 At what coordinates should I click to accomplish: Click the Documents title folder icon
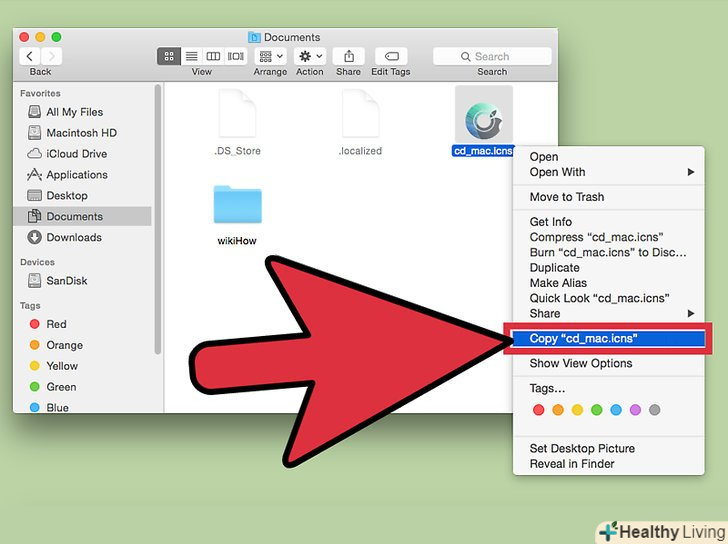pyautogui.click(x=254, y=37)
